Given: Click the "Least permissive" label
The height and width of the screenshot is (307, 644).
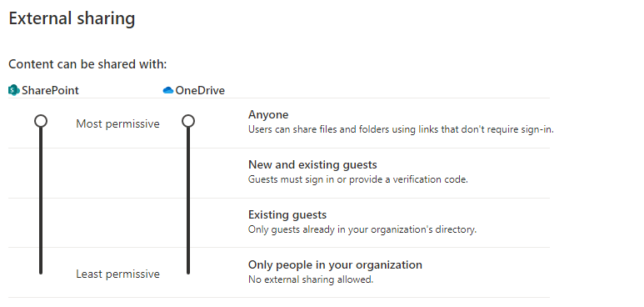Looking at the screenshot, I should pyautogui.click(x=117, y=274).
